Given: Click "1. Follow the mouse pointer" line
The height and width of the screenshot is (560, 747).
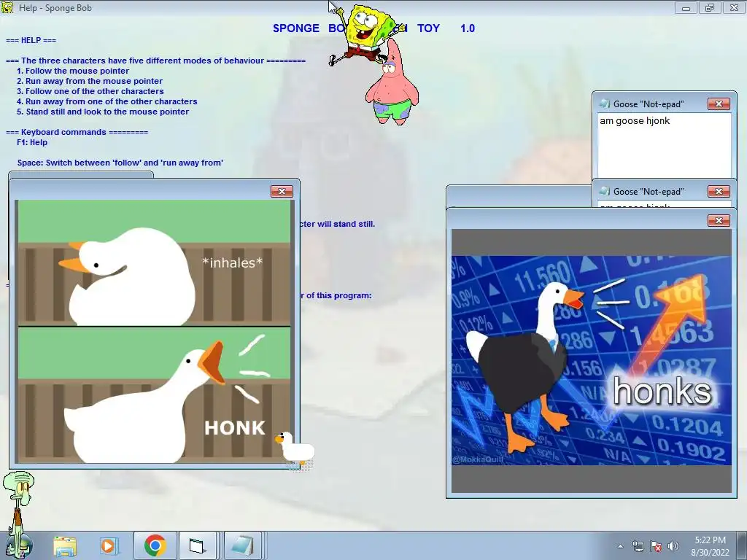Looking at the screenshot, I should (x=73, y=71).
